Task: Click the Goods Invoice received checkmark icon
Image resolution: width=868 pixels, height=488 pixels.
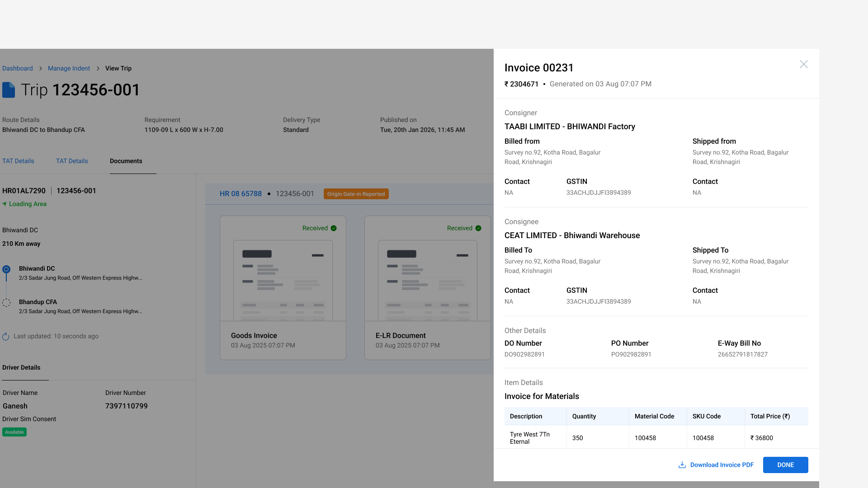Action: tap(334, 228)
